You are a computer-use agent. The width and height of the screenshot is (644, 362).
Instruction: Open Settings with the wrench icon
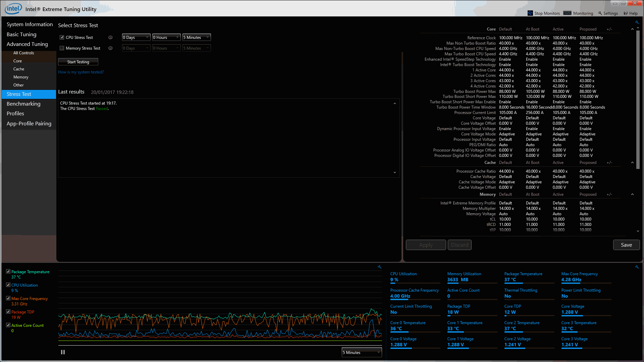pyautogui.click(x=608, y=13)
